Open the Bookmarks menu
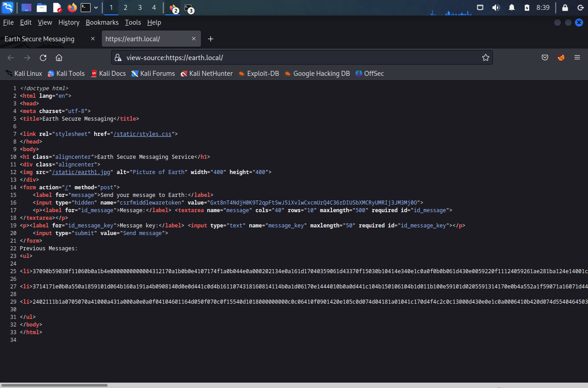The image size is (588, 388). pos(102,22)
